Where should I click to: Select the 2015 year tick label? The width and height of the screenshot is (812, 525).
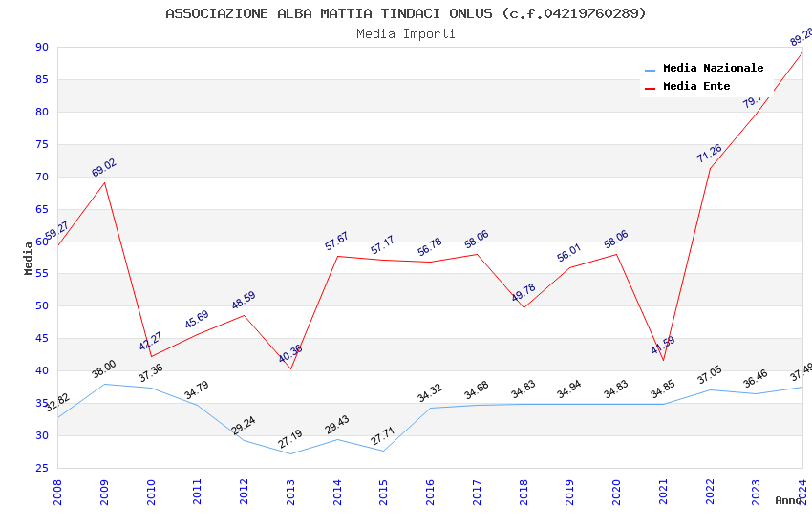pyautogui.click(x=384, y=492)
